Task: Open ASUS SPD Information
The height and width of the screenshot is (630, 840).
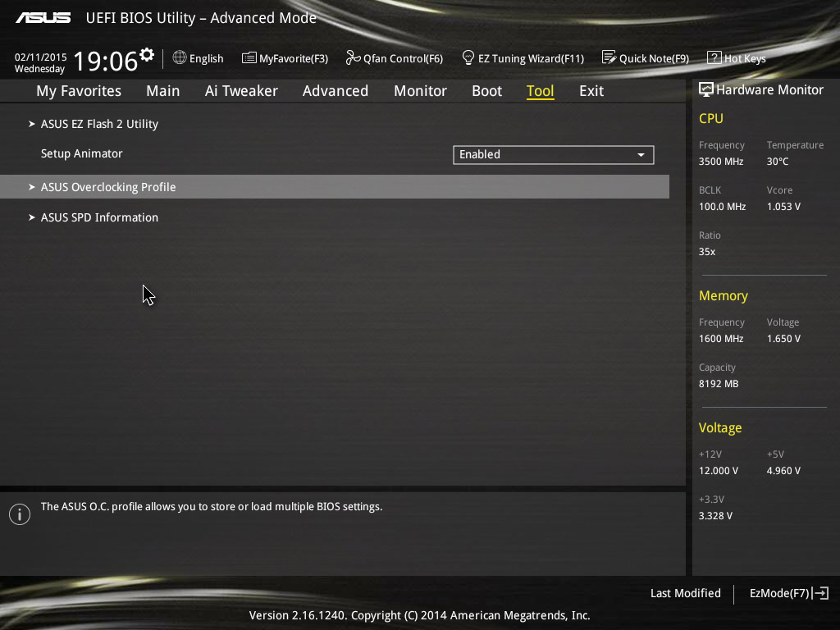Action: pyautogui.click(x=99, y=217)
